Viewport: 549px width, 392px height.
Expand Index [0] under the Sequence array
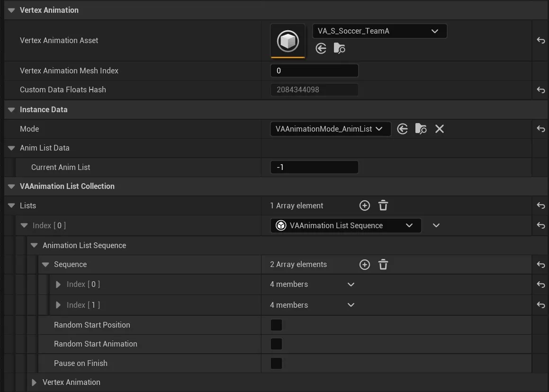pos(59,285)
